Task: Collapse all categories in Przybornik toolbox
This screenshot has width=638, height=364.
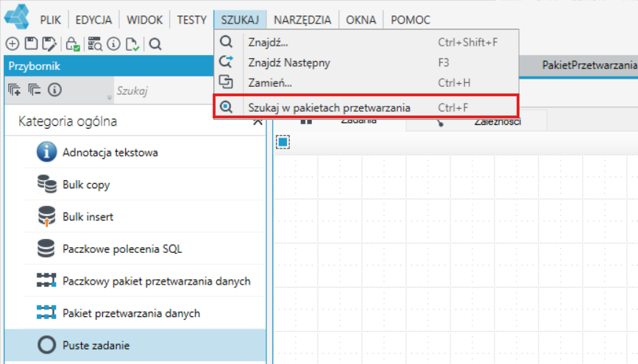Action: 35,90
